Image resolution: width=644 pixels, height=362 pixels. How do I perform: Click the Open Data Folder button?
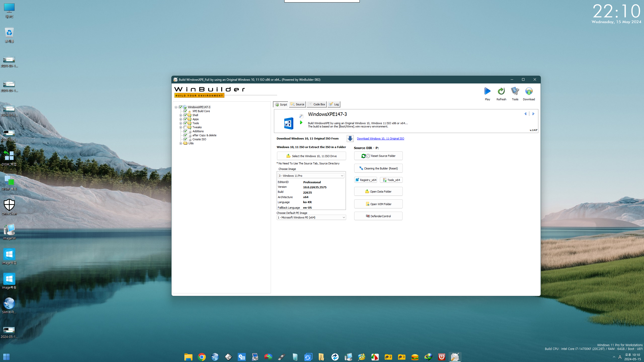point(378,192)
